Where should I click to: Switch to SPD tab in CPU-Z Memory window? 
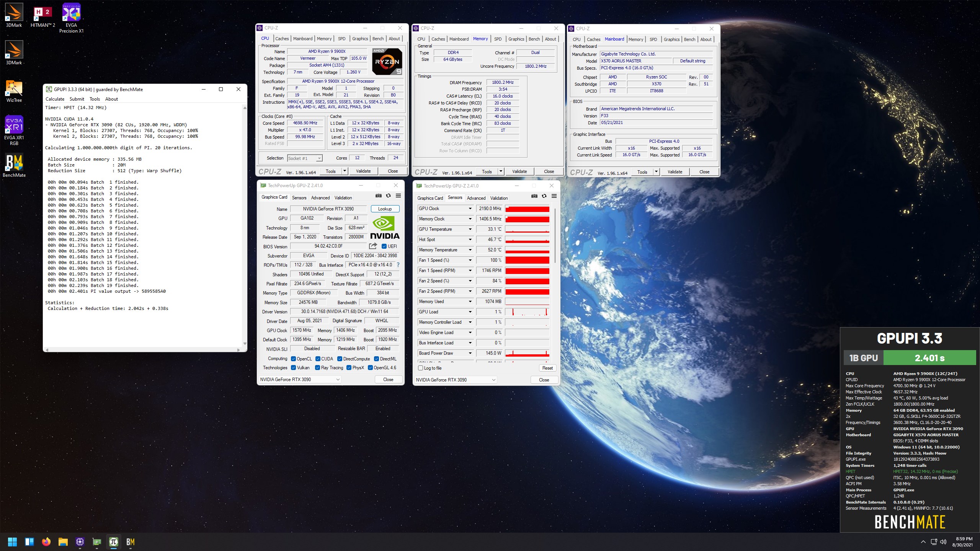pyautogui.click(x=498, y=39)
